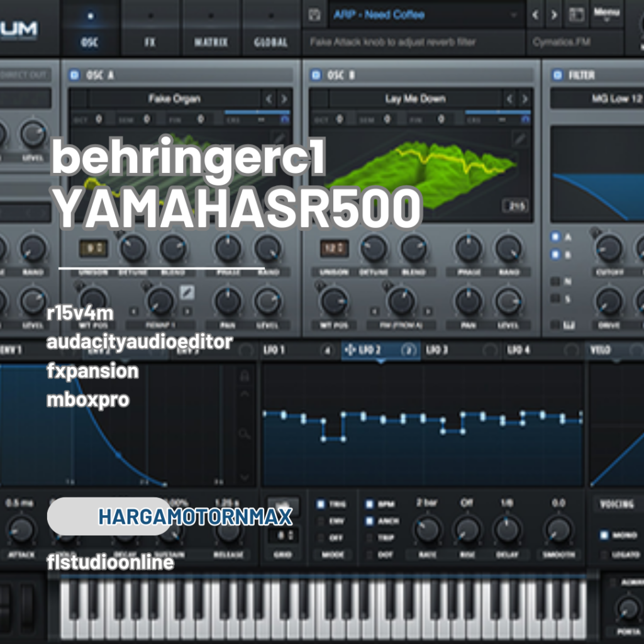
Task: Toggle the Filter on/off
Action: [557, 75]
